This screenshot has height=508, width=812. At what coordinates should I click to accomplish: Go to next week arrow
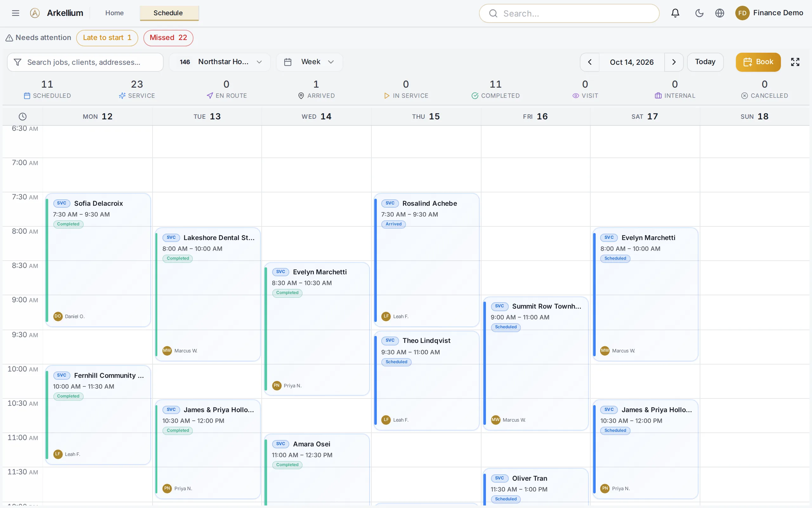click(x=674, y=62)
